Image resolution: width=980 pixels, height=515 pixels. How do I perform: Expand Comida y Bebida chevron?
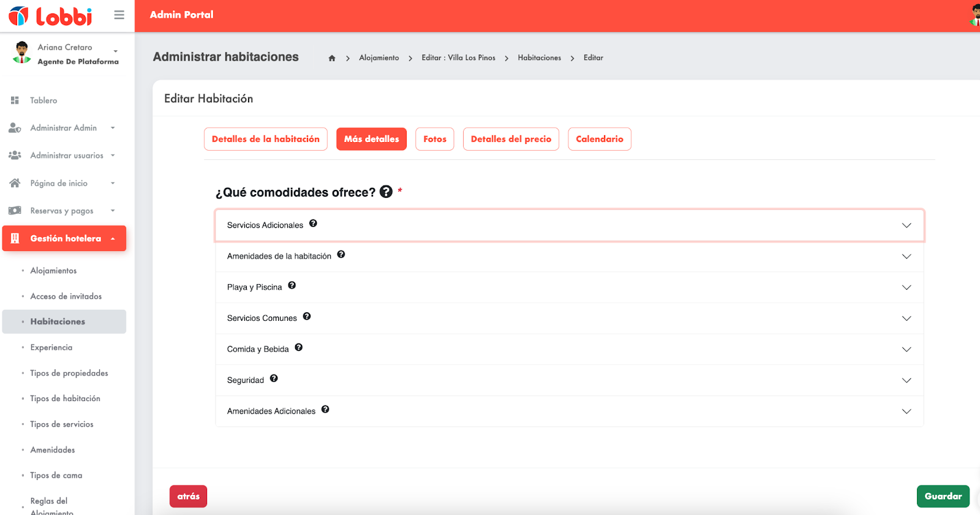[907, 349]
